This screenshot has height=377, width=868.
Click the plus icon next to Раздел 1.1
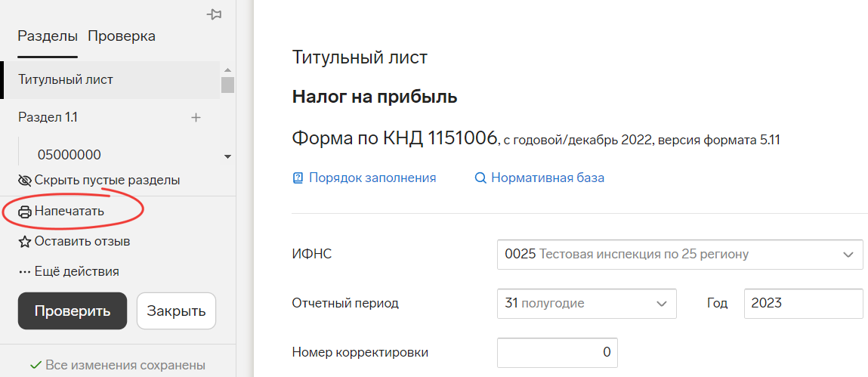[196, 117]
